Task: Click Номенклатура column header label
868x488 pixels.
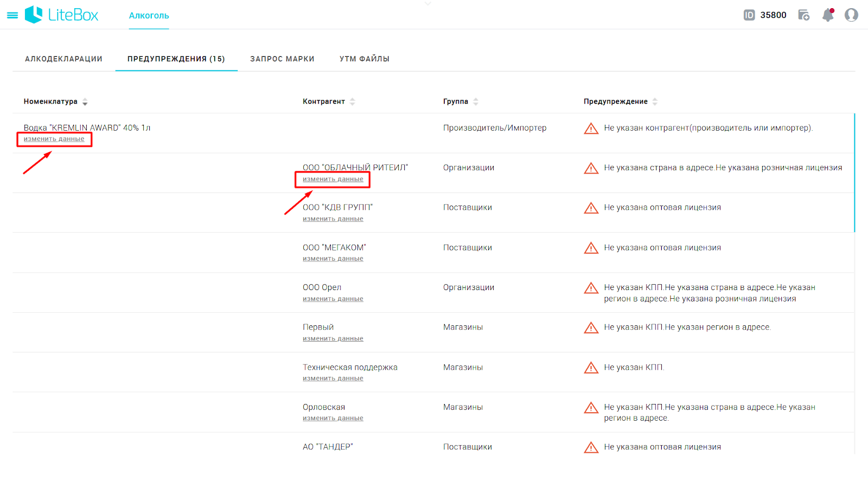Action: pos(50,101)
